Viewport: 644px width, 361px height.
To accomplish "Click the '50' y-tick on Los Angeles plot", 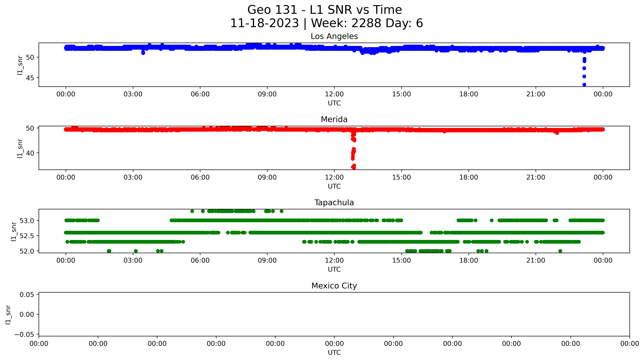I will (x=30, y=57).
